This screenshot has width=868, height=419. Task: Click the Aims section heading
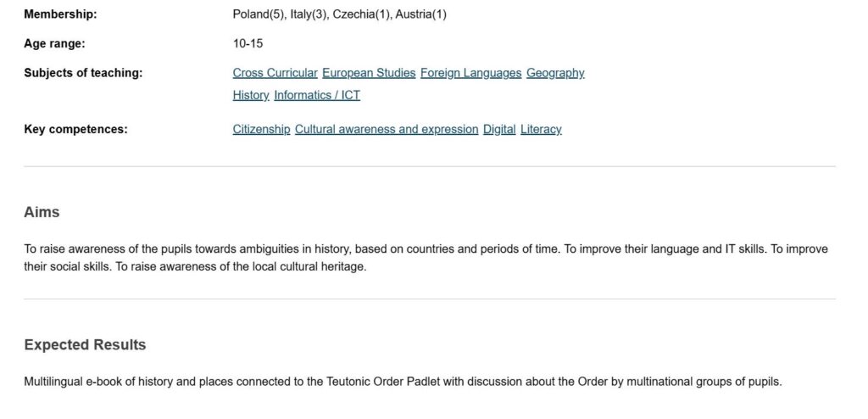(x=42, y=212)
